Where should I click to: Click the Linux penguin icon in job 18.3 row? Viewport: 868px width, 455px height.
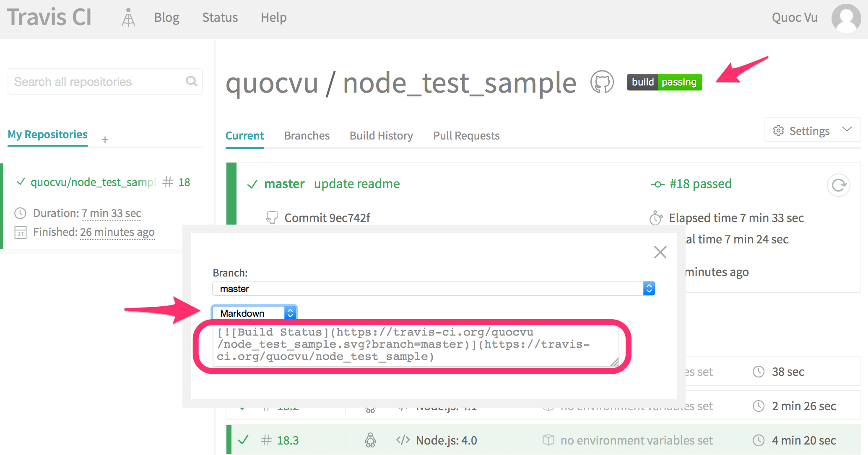[370, 440]
